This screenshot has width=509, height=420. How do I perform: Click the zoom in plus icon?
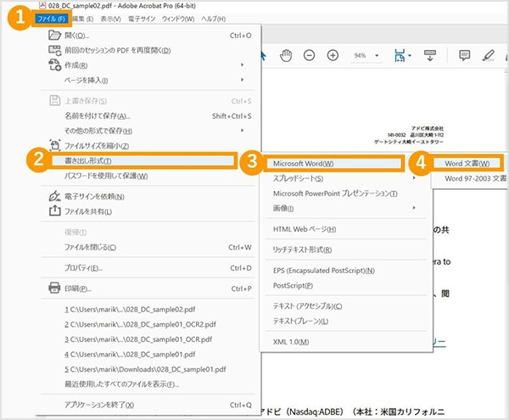333,55
